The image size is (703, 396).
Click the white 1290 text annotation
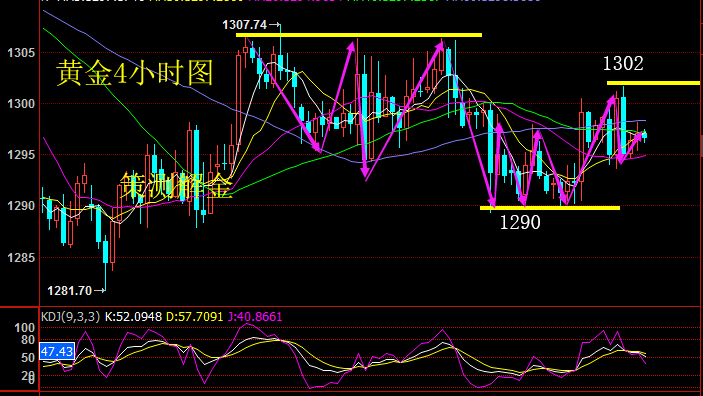tap(520, 222)
